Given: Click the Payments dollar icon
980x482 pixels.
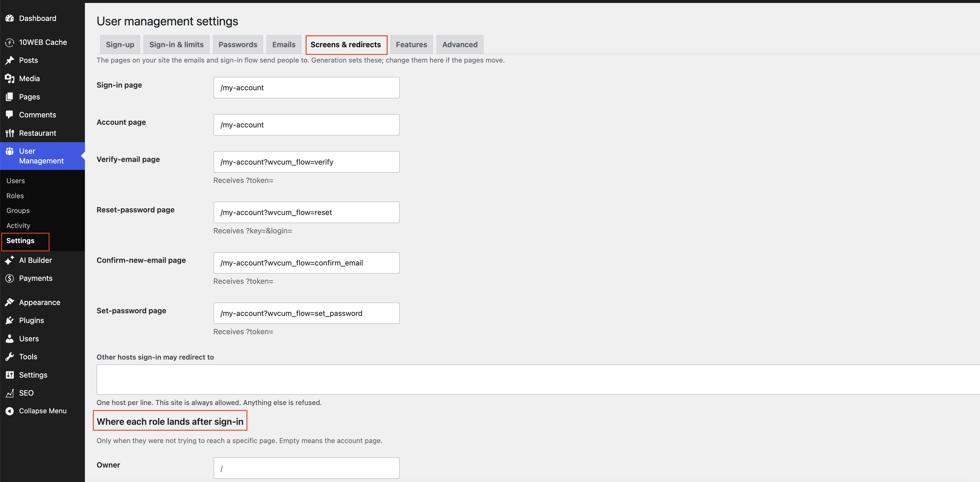Looking at the screenshot, I should 9,278.
